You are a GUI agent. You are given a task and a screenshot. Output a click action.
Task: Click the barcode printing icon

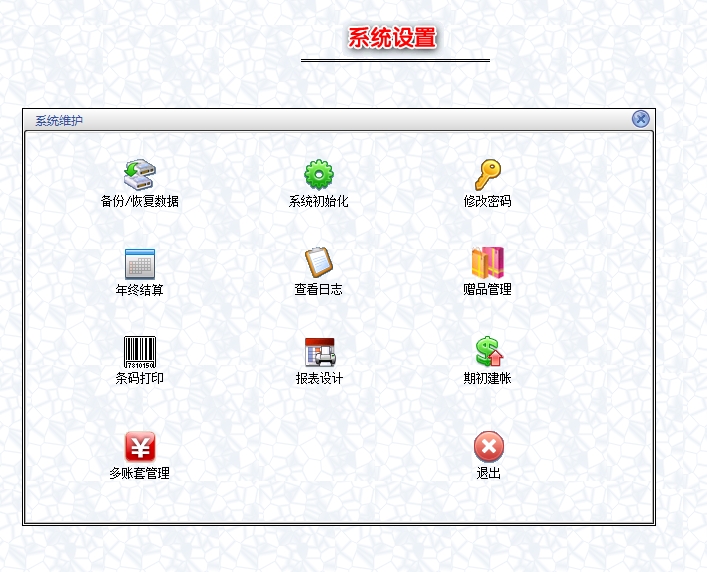139,351
